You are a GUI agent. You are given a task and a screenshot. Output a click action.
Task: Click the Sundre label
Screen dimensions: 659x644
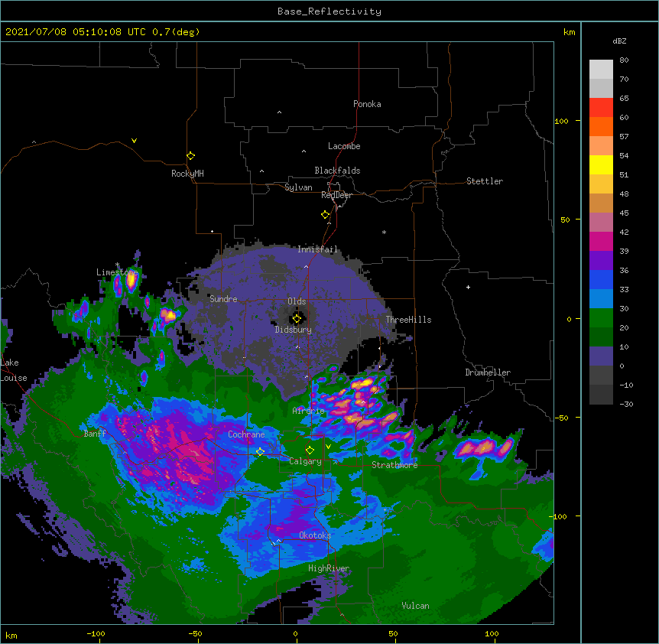(223, 299)
